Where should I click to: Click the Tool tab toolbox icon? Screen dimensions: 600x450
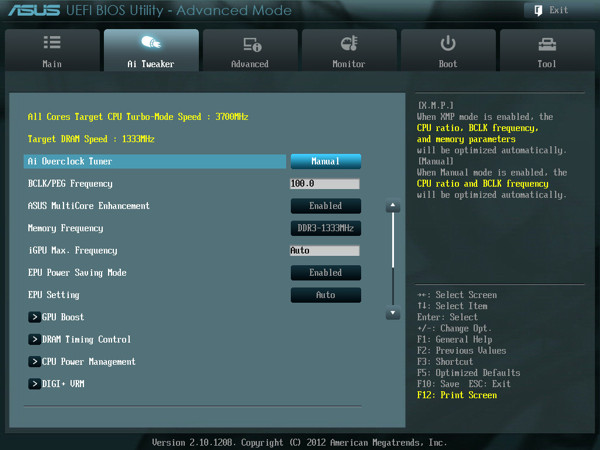(x=547, y=45)
